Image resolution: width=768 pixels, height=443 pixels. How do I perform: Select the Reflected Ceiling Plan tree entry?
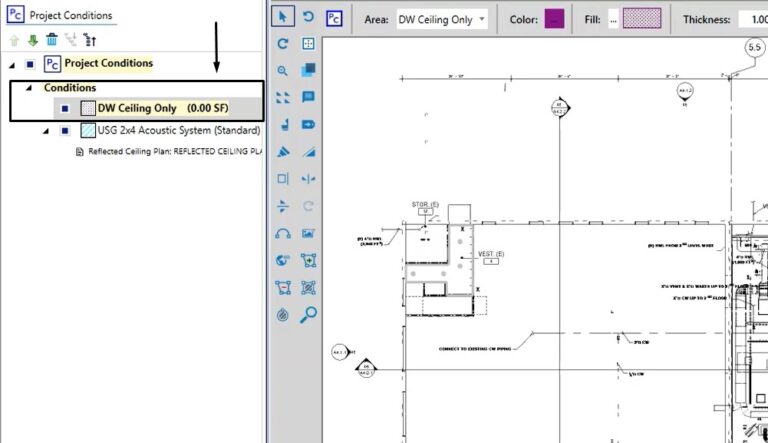(169, 151)
